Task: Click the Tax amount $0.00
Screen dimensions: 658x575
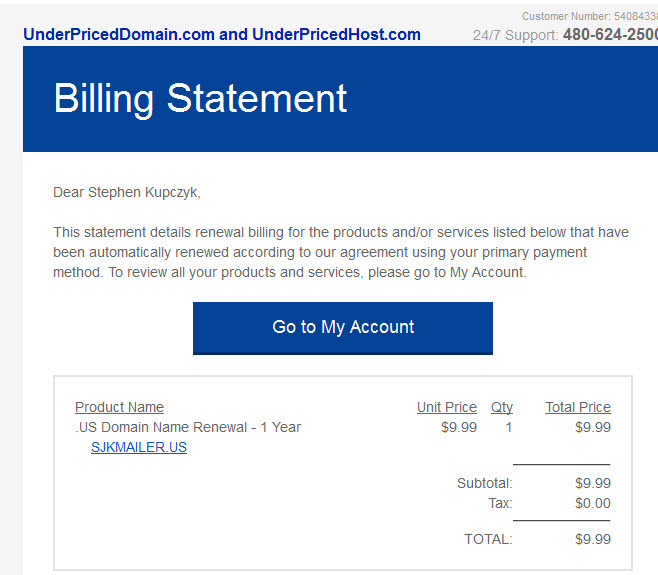Action: point(593,503)
